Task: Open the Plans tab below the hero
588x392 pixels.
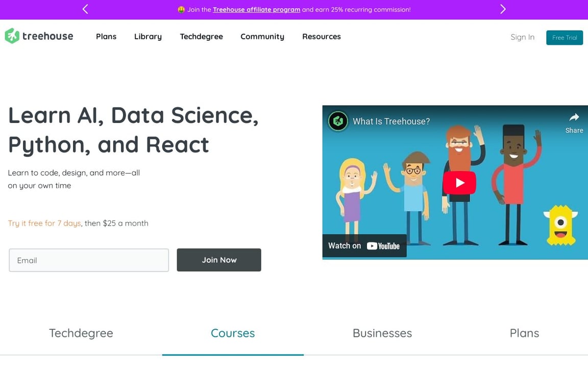Action: 524,333
